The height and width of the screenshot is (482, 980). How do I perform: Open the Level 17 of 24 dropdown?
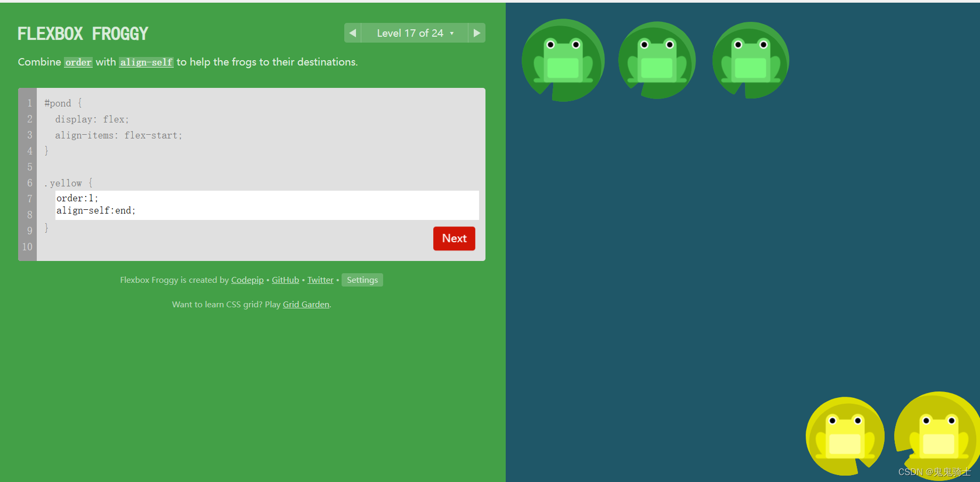(415, 33)
